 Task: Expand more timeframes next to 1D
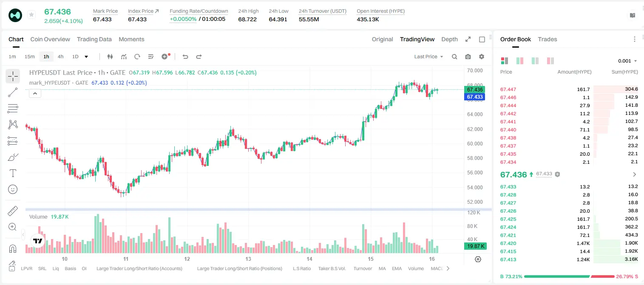86,57
